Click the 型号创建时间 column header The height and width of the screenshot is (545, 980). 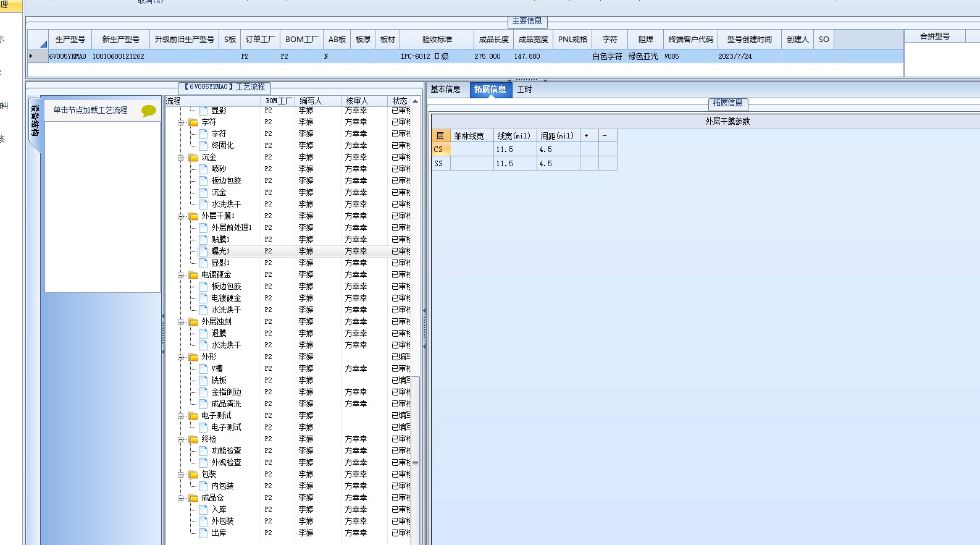coord(750,39)
